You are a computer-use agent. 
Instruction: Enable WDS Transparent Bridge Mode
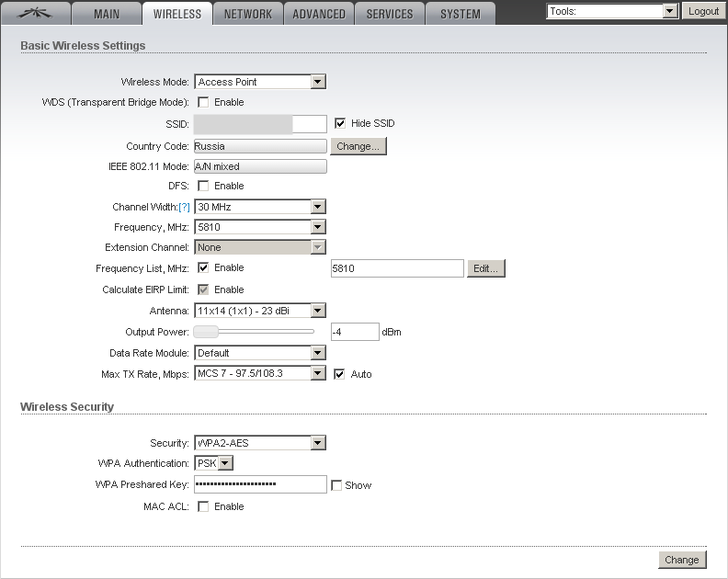[x=203, y=102]
